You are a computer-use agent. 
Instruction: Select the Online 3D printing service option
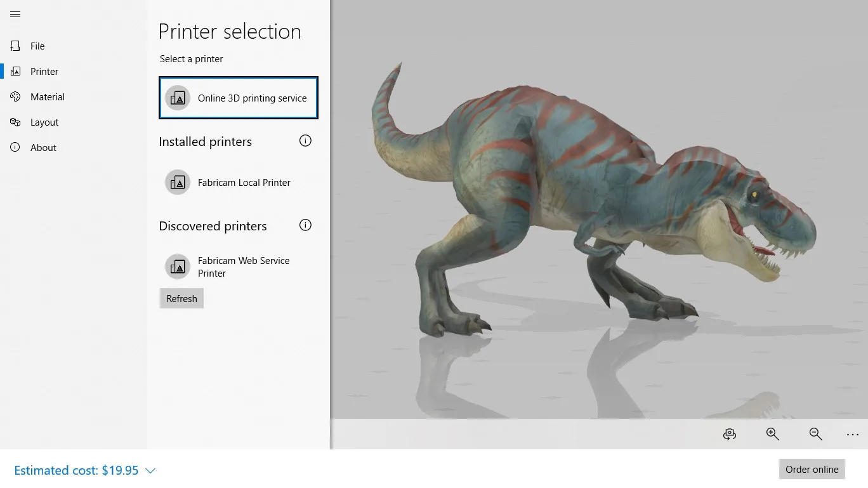238,98
